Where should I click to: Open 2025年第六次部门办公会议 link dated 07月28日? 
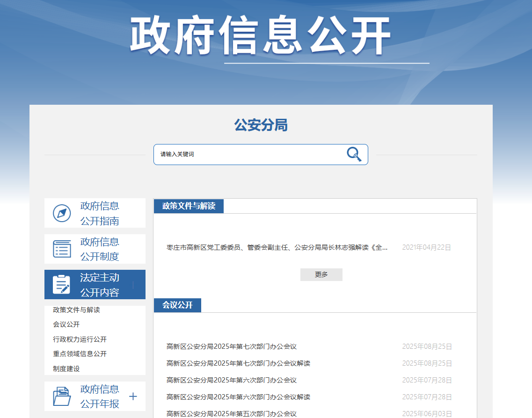(232, 380)
